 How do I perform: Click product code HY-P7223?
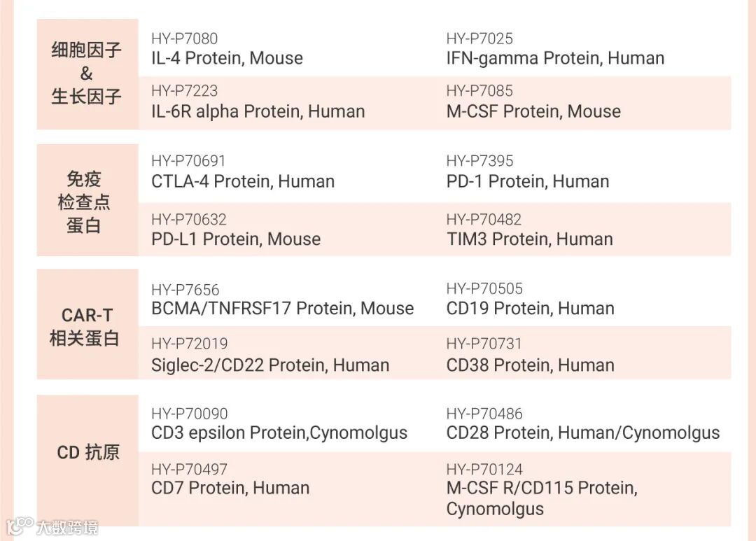pyautogui.click(x=184, y=91)
